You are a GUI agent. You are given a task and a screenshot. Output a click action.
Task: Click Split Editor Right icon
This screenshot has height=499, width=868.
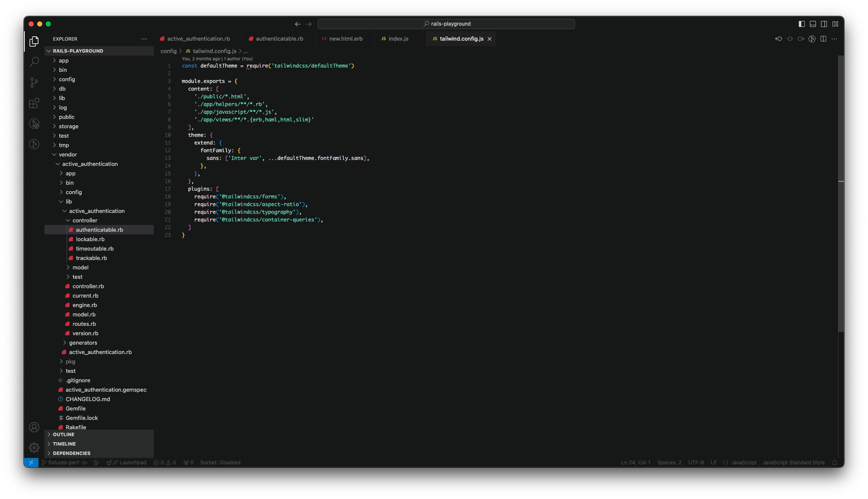pos(823,39)
